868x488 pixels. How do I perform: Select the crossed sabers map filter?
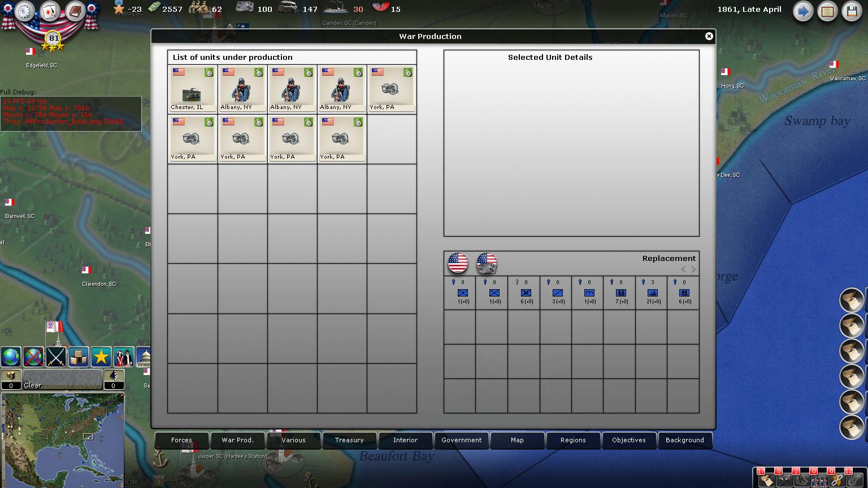click(x=56, y=357)
